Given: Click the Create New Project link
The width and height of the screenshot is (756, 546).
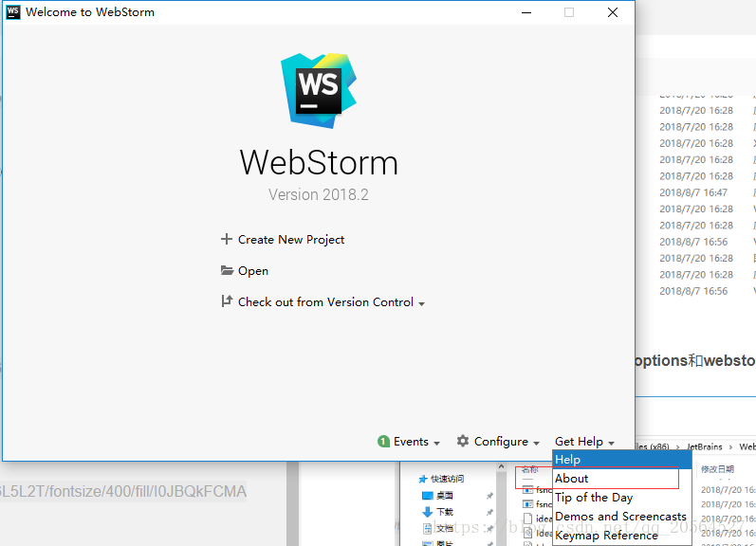Looking at the screenshot, I should [283, 240].
